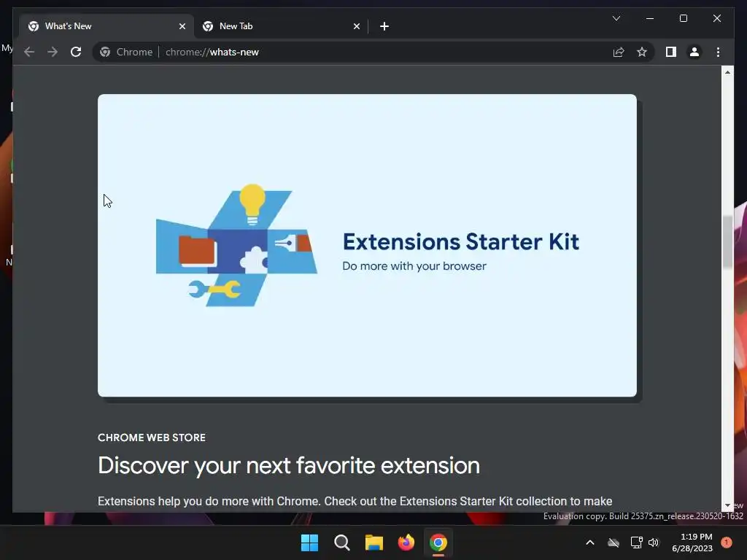Toggle the Chrome side panel
Screen dimensions: 747x560
pos(671,52)
